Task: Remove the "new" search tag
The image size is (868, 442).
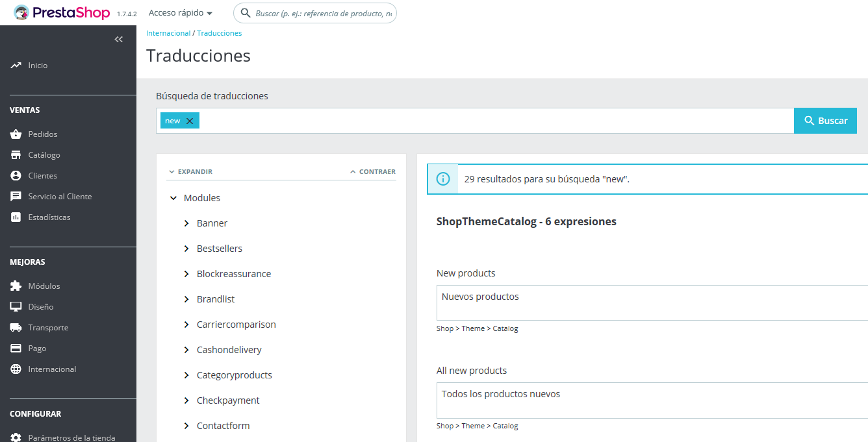Action: coord(190,121)
